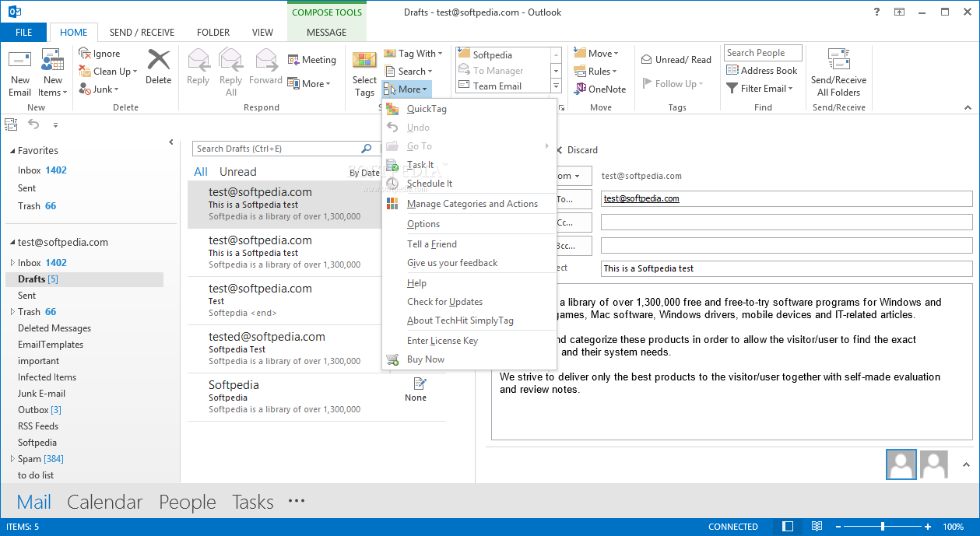Click the search magnifier icon

coord(367,149)
